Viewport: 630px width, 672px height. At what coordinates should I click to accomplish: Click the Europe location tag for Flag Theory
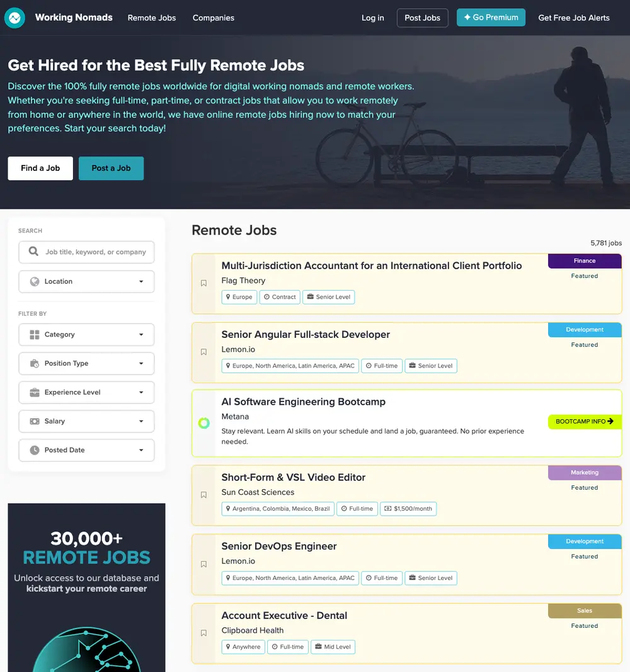click(x=239, y=297)
